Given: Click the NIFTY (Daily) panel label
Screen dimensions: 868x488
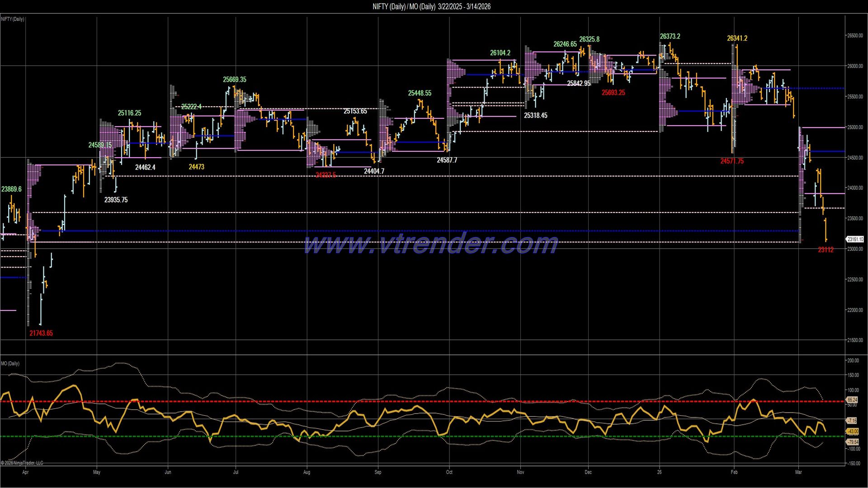Looking at the screenshot, I should (12, 19).
